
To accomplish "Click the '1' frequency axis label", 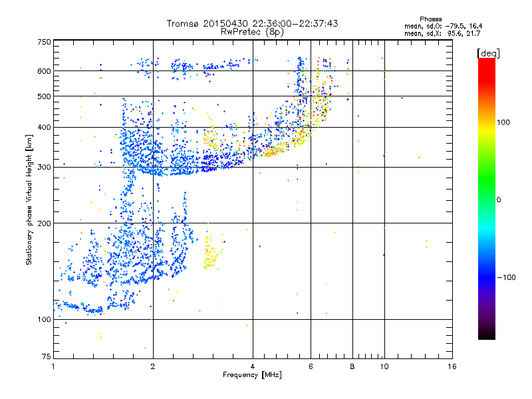I will click(53, 366).
